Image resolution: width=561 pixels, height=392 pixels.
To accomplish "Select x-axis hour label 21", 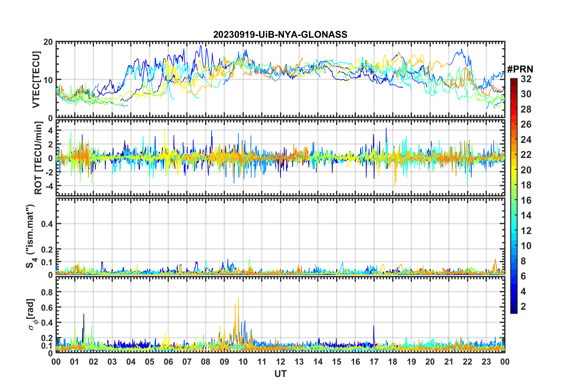I will tap(449, 362).
